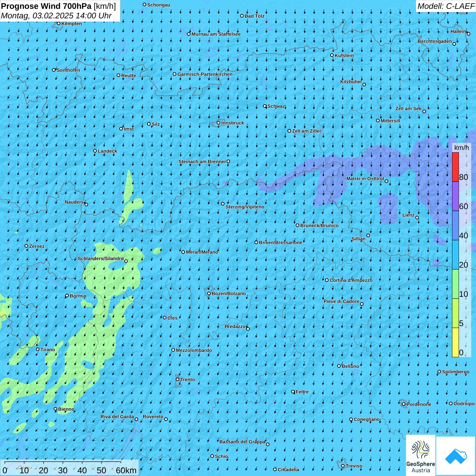Click the Treviso city marker

pos(343,466)
